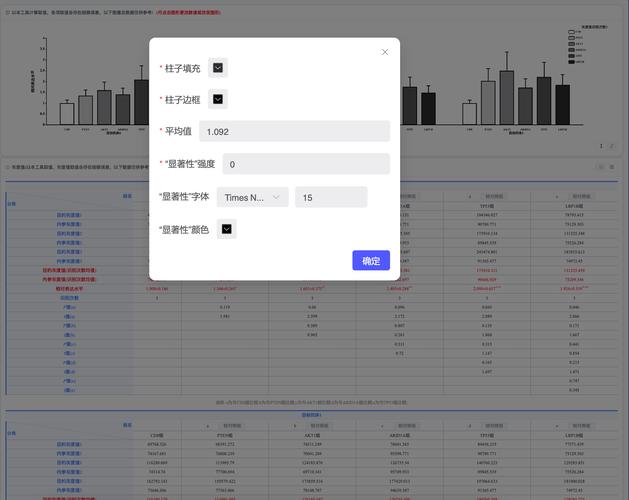
Task: Click the 柱子边框 label
Action: coord(182,100)
